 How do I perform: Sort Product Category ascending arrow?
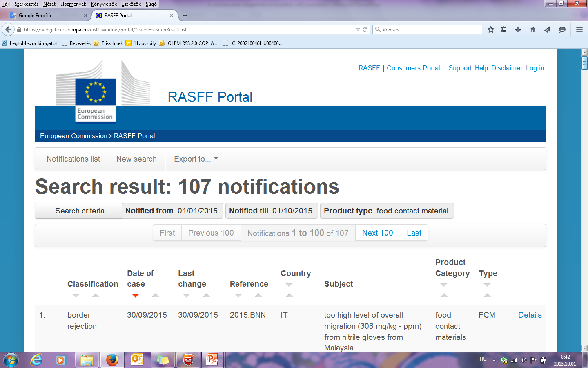(x=444, y=295)
